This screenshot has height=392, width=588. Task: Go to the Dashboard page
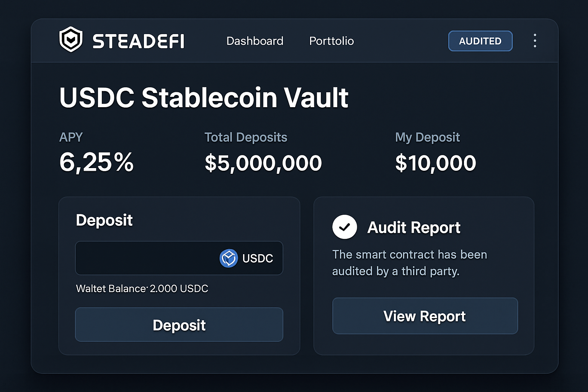point(255,41)
